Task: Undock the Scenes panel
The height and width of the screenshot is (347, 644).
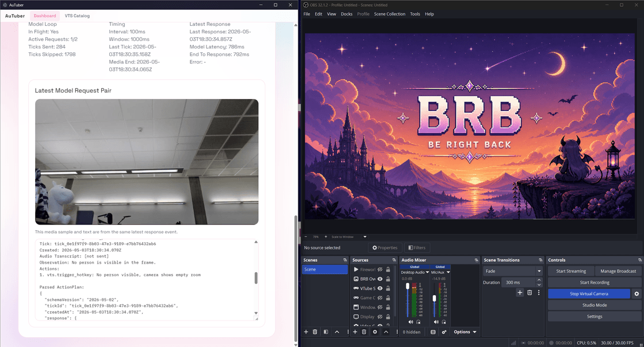Action: click(345, 260)
